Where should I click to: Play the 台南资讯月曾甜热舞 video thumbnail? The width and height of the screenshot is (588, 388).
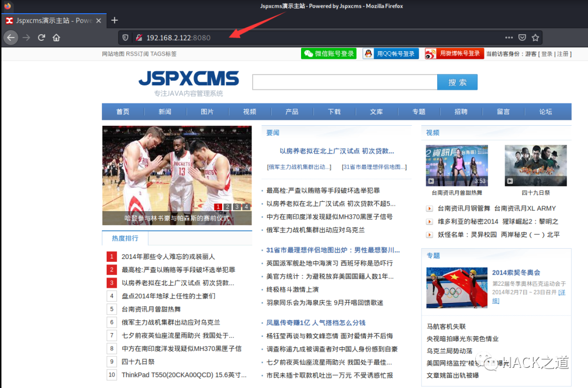pos(457,165)
